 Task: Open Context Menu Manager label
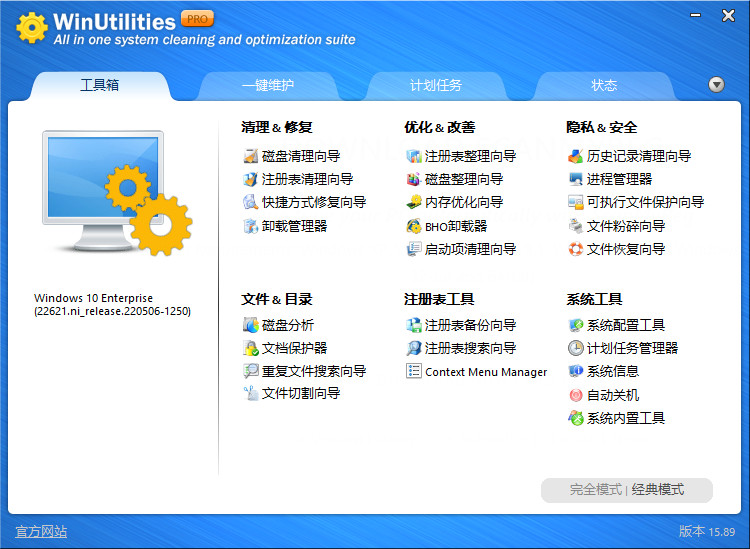coord(486,372)
